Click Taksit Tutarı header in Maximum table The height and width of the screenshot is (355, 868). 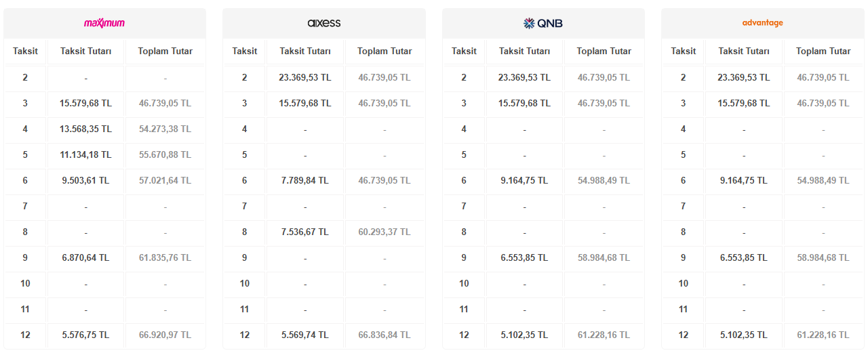[x=86, y=51]
